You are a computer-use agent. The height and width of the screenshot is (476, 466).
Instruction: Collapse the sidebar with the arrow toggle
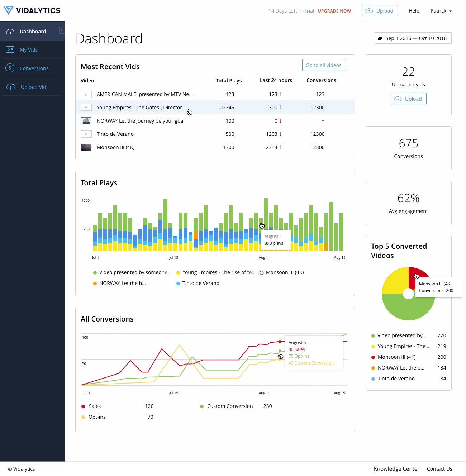[x=62, y=30]
